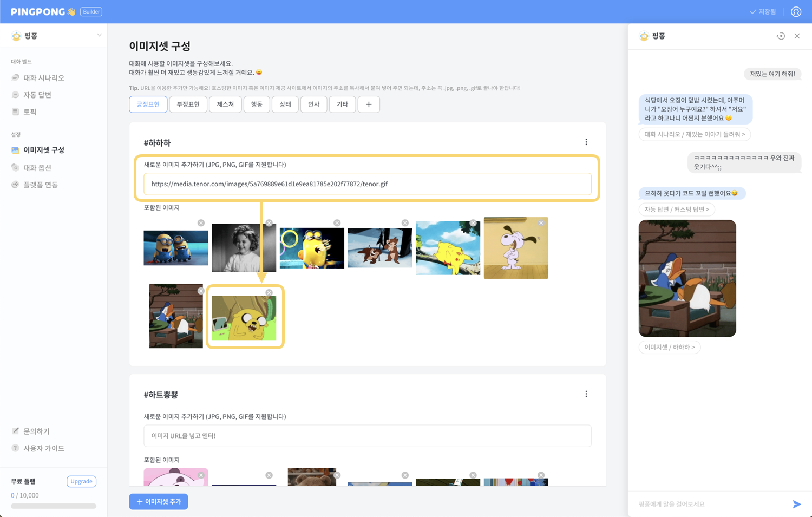Open the Donald Duck image in chat
The width and height of the screenshot is (812, 517).
tap(687, 278)
